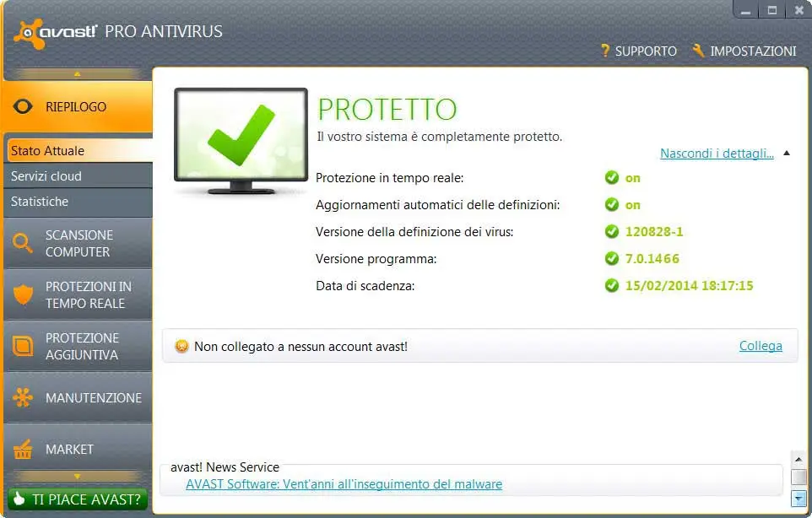Click the Collega account link
This screenshot has width=812, height=518.
coord(761,346)
